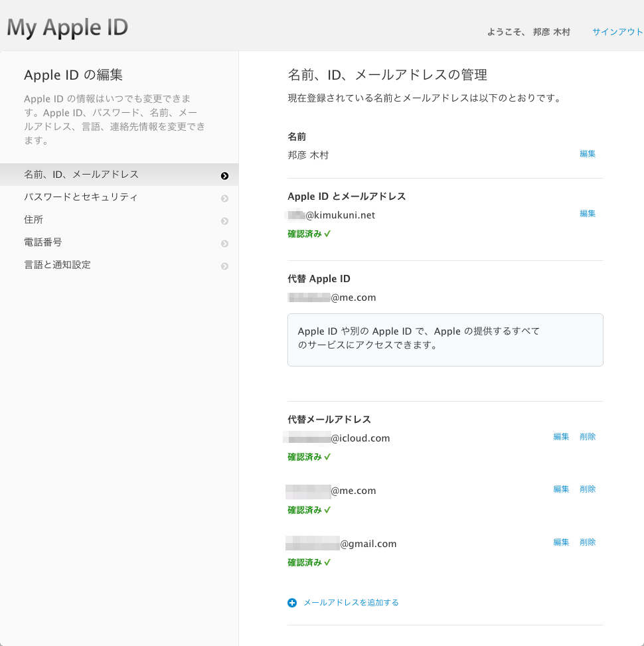Image resolution: width=644 pixels, height=646 pixels.
Task: Click the 確認済み status under gmail.com
Action: tap(309, 562)
